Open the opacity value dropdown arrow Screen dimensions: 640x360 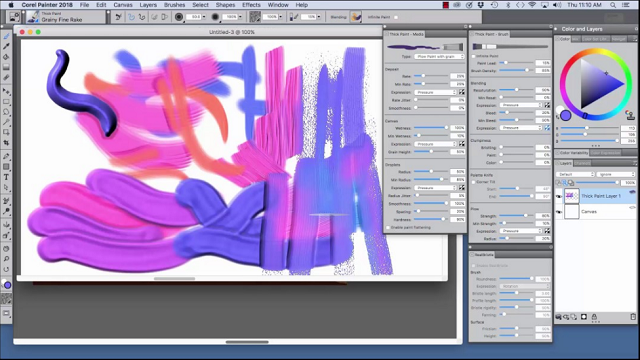tap(240, 17)
